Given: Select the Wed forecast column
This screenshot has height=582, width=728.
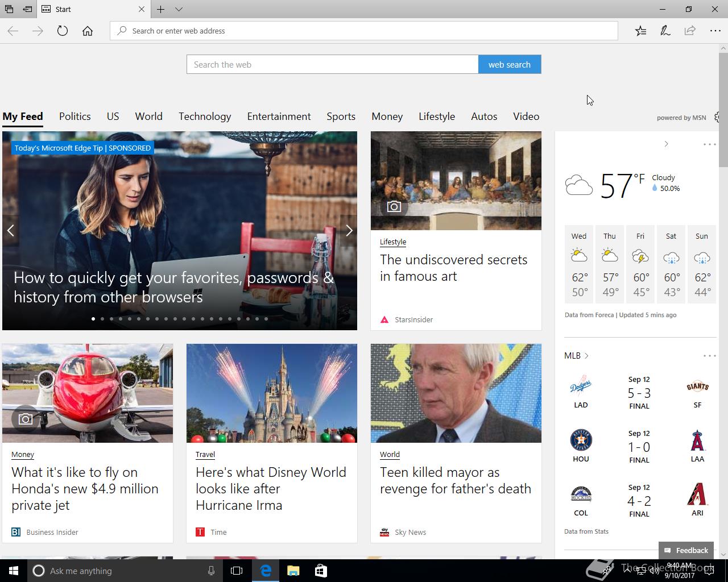Looking at the screenshot, I should (x=579, y=264).
